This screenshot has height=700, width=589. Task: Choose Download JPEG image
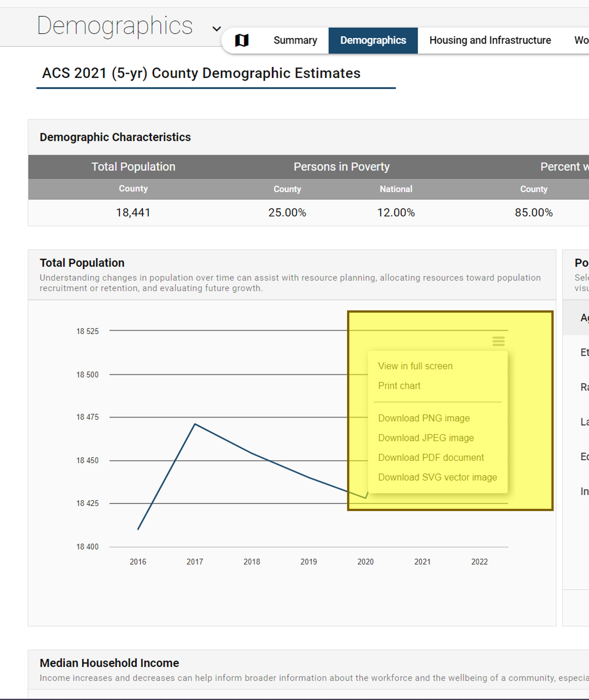click(x=426, y=438)
